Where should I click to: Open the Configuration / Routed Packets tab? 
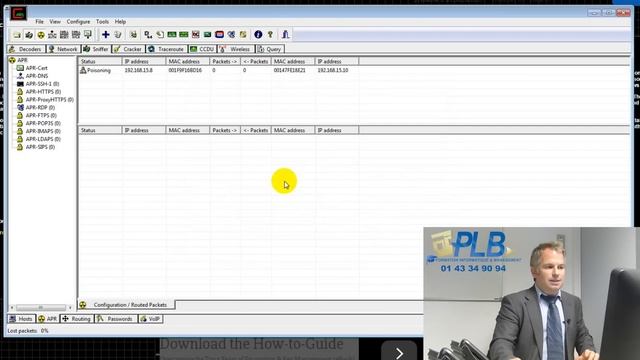(127, 305)
